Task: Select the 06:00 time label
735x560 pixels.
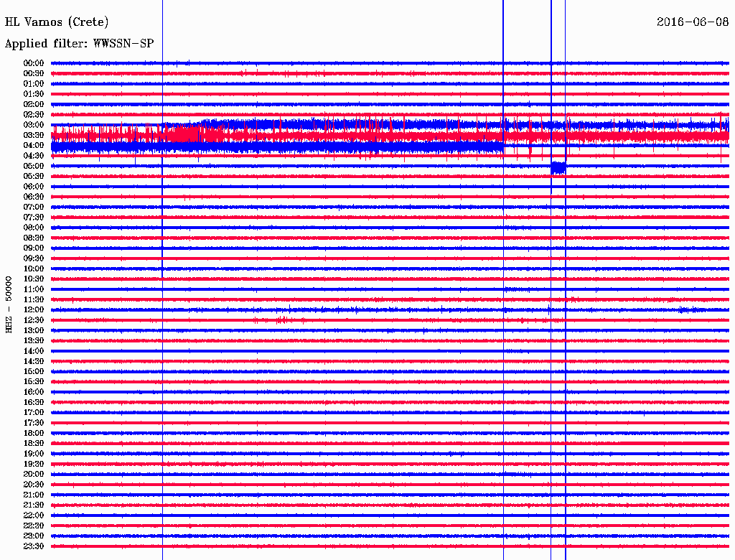Action: click(34, 186)
